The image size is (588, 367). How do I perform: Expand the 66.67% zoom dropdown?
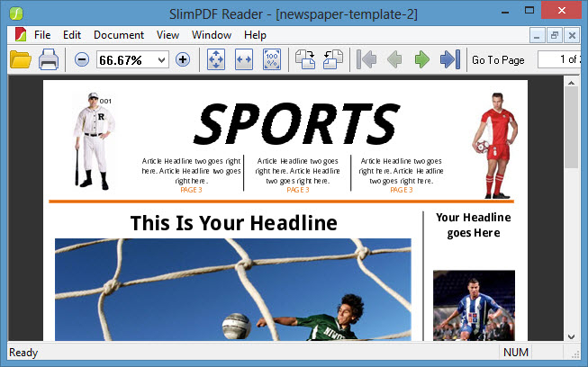[162, 59]
